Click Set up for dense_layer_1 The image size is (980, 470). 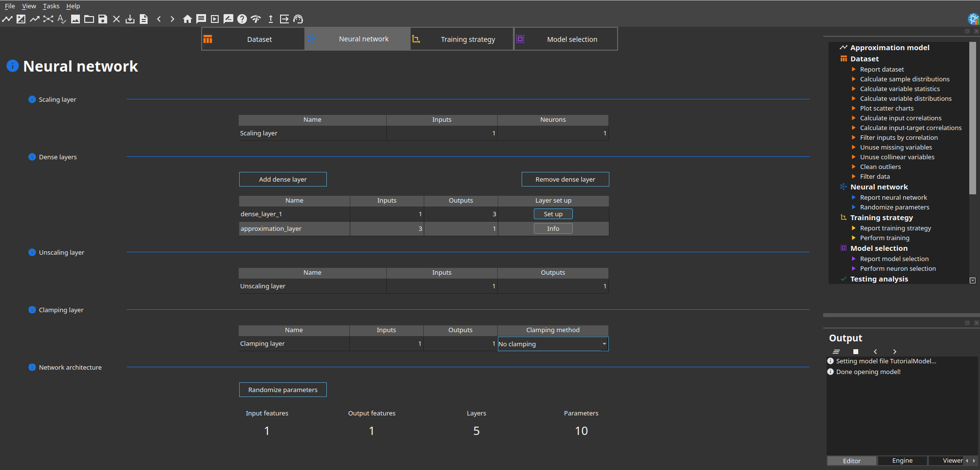[553, 214]
